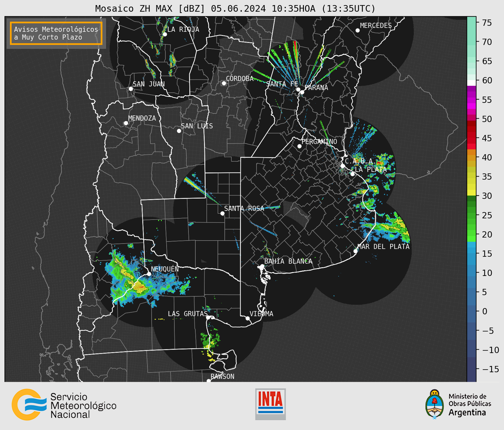
Task: Click the San Luis city marker
Action: (179, 131)
